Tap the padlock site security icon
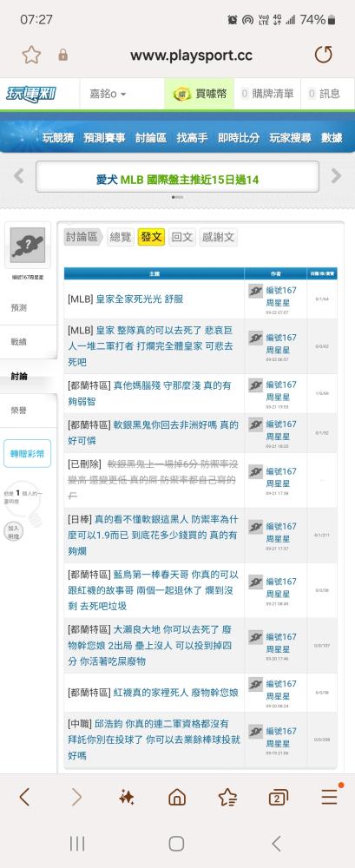355x868 pixels. click(63, 55)
